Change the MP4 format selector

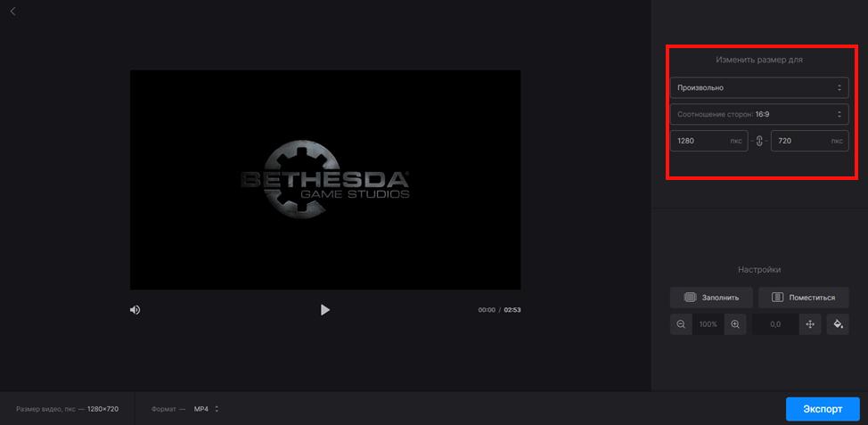(x=206, y=409)
